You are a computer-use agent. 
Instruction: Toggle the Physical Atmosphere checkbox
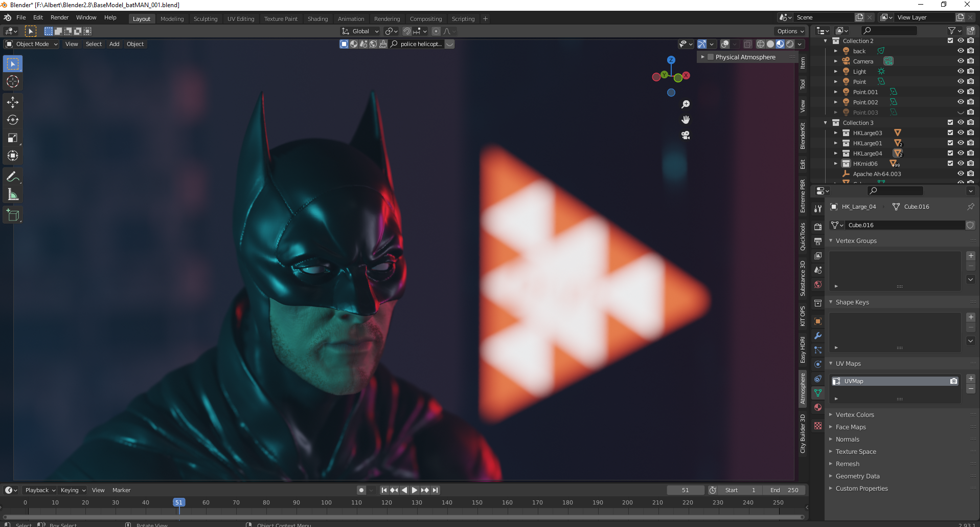711,57
